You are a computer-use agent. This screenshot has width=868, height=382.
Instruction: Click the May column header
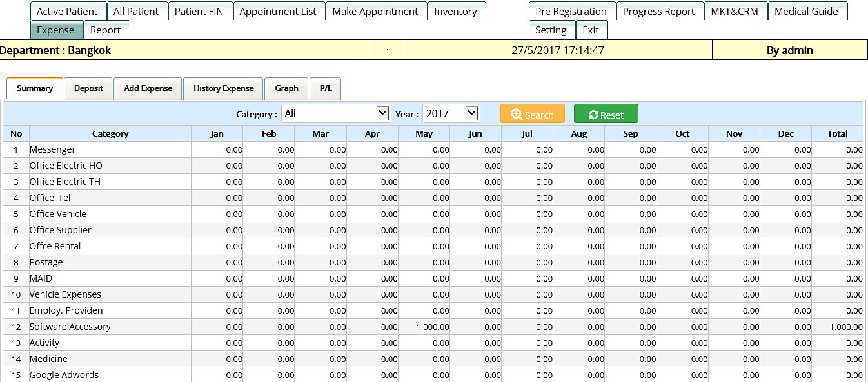click(424, 133)
